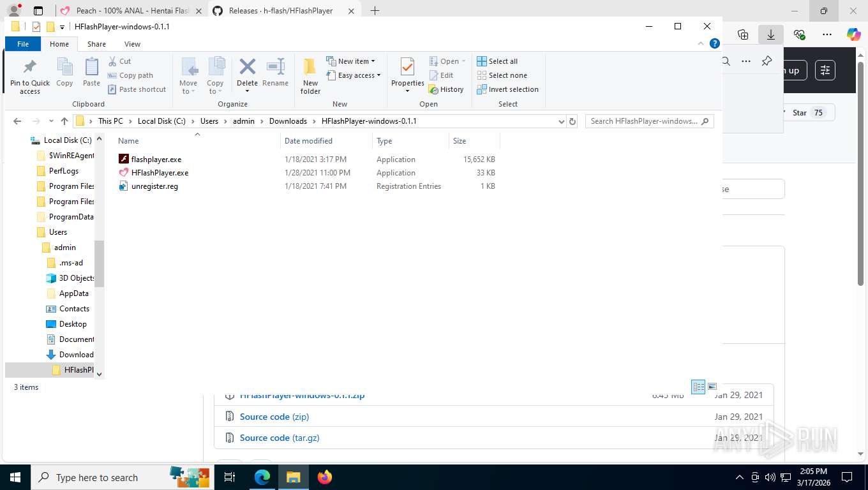This screenshot has height=490, width=868.
Task: Open the New item dropdown
Action: [x=351, y=61]
